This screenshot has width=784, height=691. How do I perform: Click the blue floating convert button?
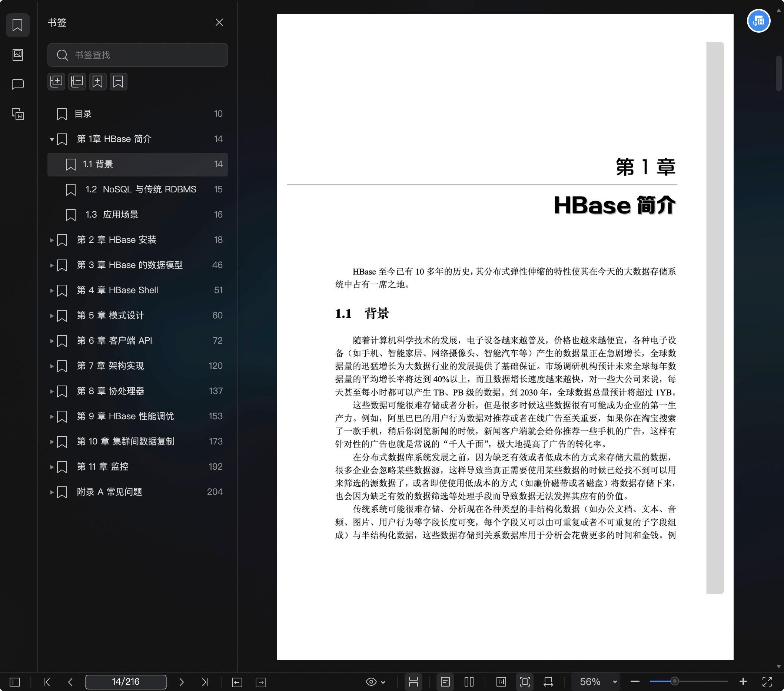tap(758, 21)
